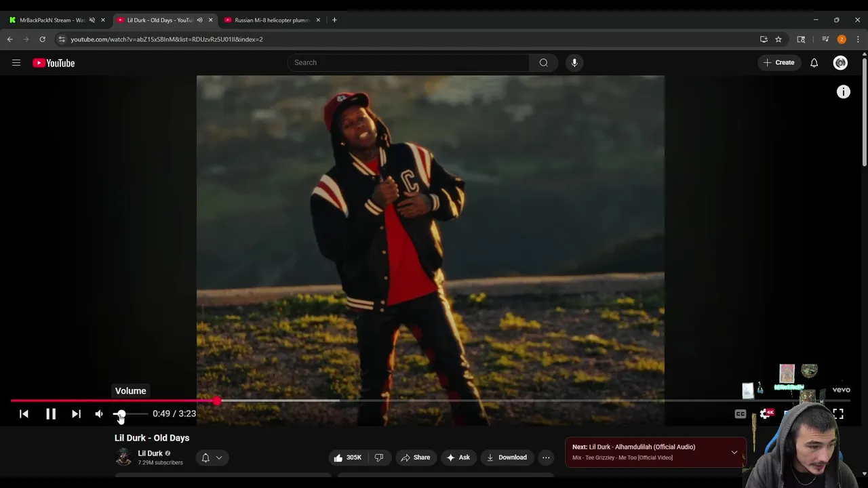868x488 pixels.
Task: Focus the YouTube search field
Action: pyautogui.click(x=408, y=62)
